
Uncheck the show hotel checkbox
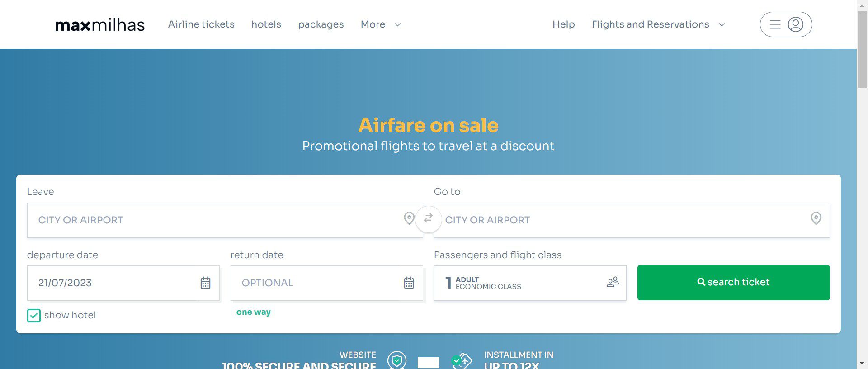34,316
